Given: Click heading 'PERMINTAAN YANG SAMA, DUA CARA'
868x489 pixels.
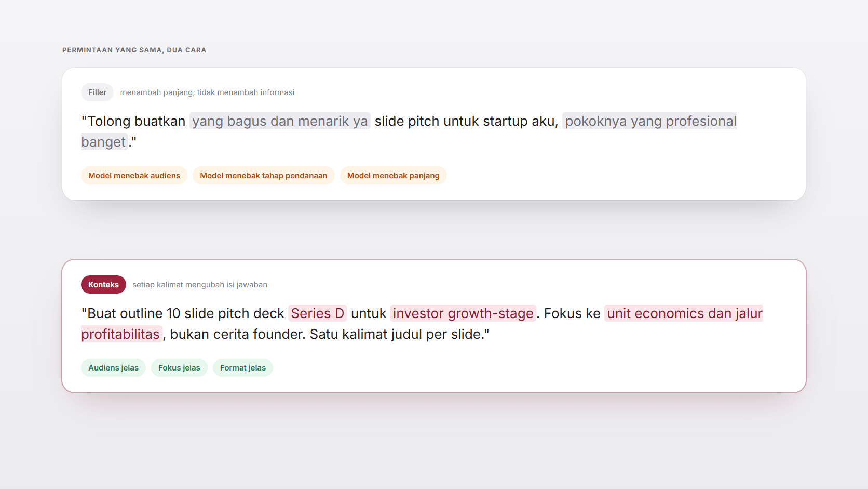Looking at the screenshot, I should tap(134, 50).
